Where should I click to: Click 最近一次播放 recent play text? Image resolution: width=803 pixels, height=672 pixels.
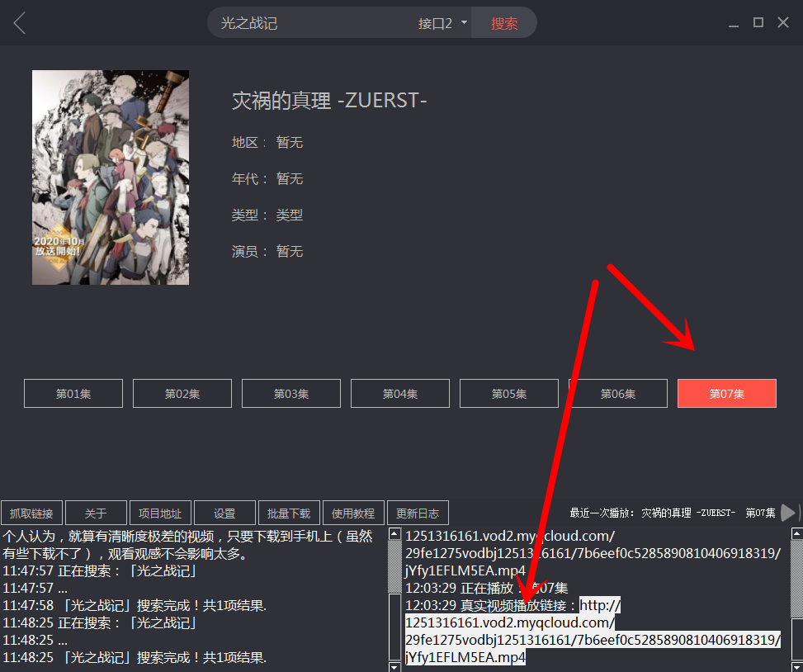point(673,513)
